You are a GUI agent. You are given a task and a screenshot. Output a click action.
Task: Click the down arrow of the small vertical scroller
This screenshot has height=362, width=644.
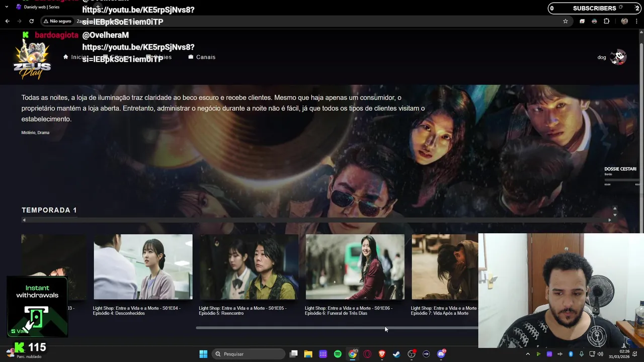(x=614, y=215)
